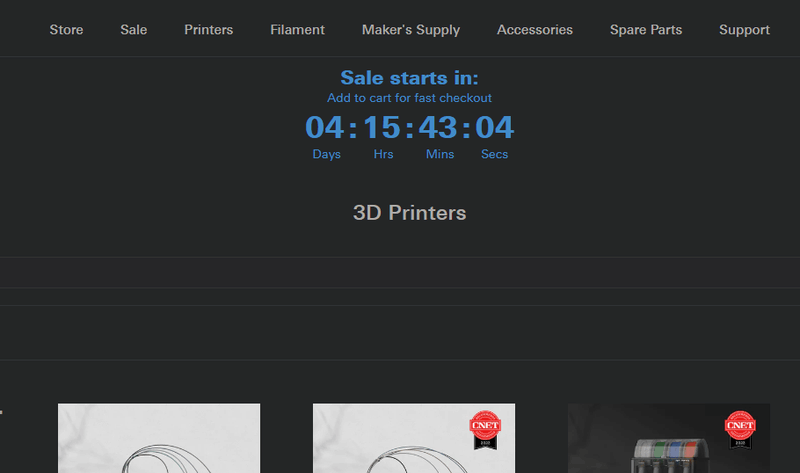Click the countdown seconds value
This screenshot has height=473, width=800.
pyautogui.click(x=494, y=127)
